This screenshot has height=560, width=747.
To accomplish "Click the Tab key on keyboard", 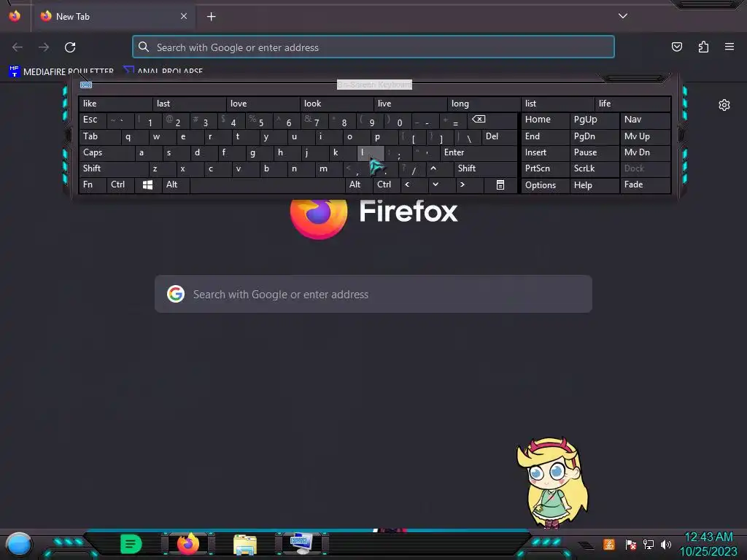I will [x=99, y=136].
